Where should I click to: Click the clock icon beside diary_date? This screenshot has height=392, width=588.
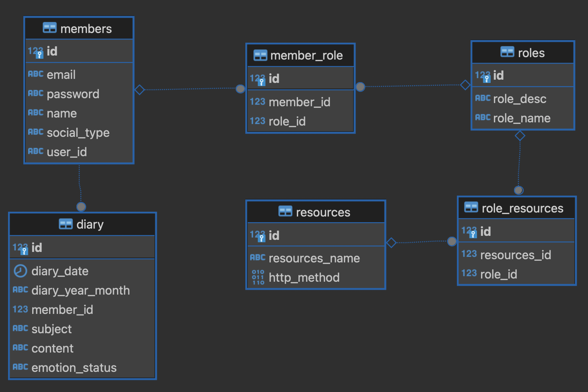[x=20, y=271]
